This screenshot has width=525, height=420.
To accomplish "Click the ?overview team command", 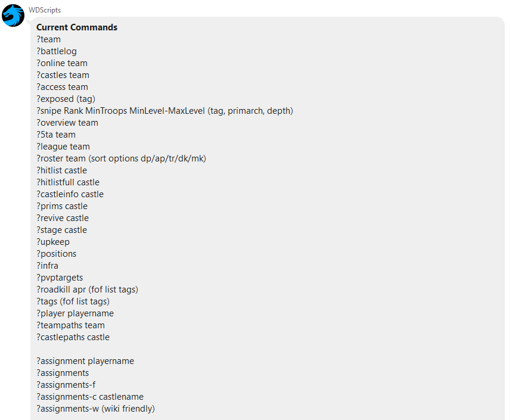I will (67, 122).
